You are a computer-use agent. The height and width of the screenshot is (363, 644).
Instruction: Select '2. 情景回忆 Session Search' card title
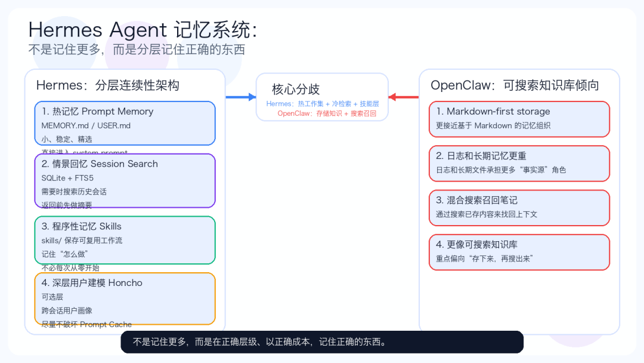click(x=100, y=164)
